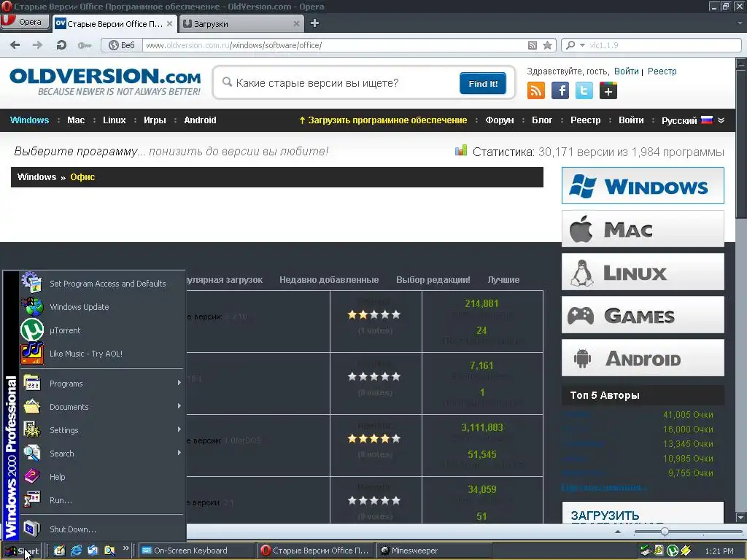The height and width of the screenshot is (560, 747).
Task: Click the Войти link near the greeting
Action: [x=626, y=71]
